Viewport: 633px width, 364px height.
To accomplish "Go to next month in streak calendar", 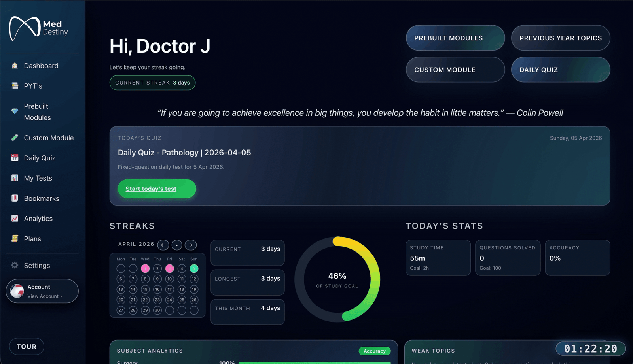I will click(191, 245).
